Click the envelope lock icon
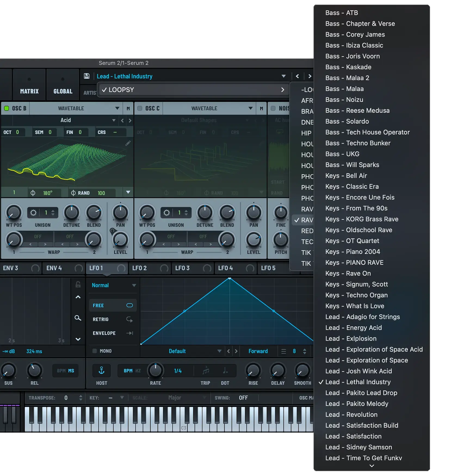This screenshot has width=476, height=476. pos(78,285)
